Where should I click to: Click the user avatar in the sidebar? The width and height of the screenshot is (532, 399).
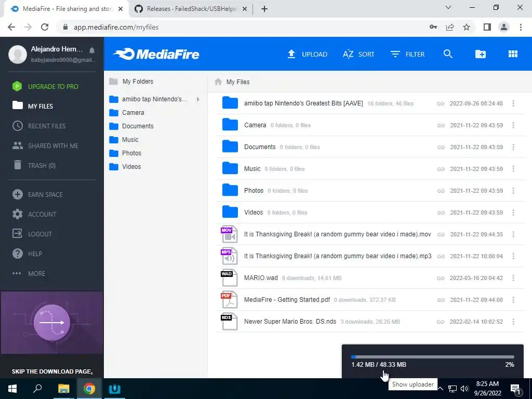[x=18, y=54]
